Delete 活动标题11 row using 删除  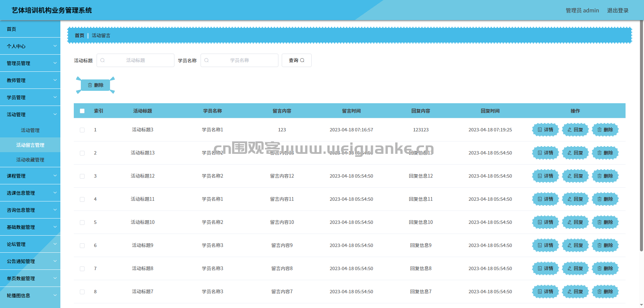(x=605, y=199)
